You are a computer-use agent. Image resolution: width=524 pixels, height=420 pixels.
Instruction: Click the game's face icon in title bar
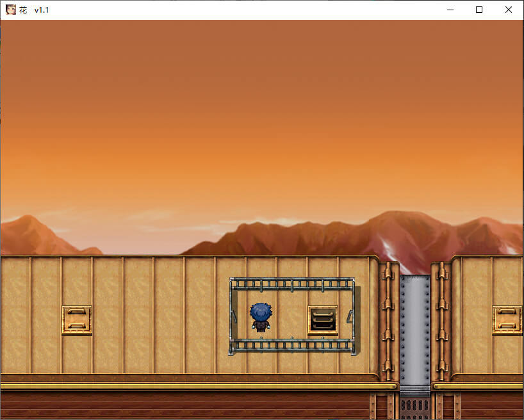click(x=11, y=10)
